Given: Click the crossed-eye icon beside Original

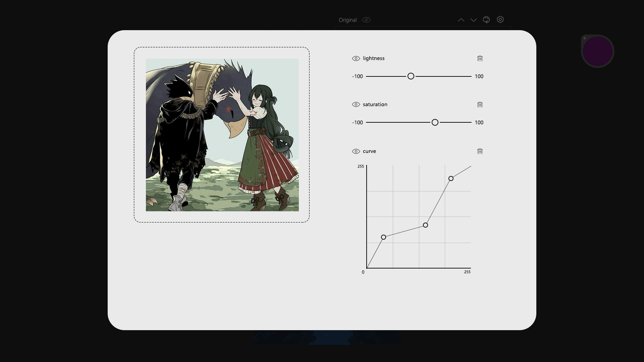Looking at the screenshot, I should tap(366, 20).
